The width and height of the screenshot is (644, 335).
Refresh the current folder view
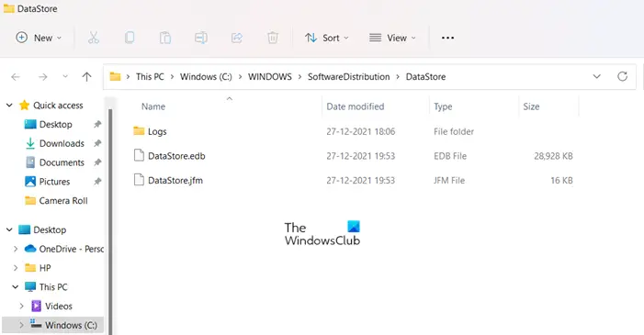(x=622, y=76)
